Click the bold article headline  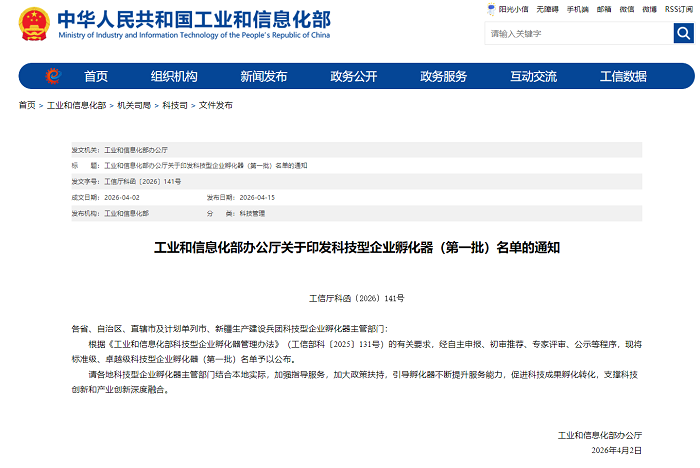click(x=357, y=247)
